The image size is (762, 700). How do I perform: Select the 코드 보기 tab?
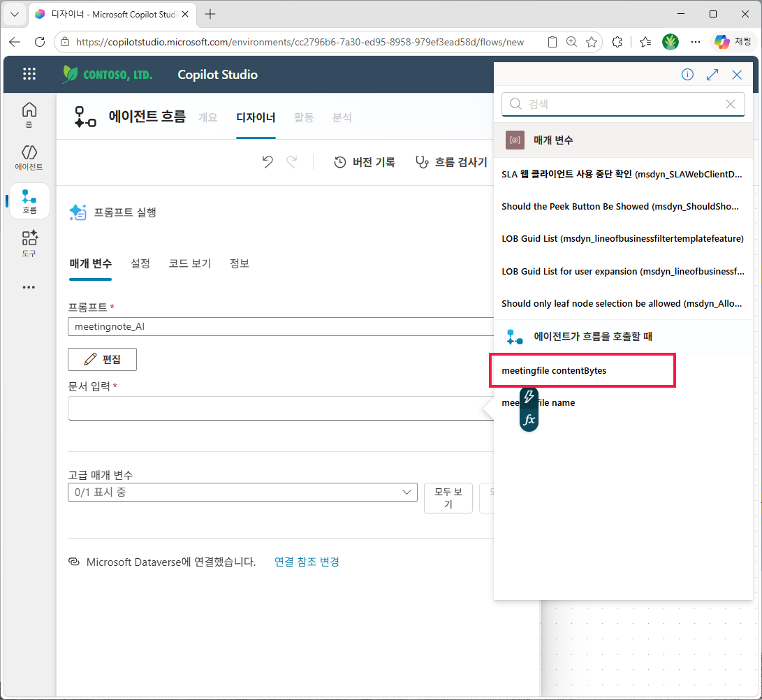point(189,263)
